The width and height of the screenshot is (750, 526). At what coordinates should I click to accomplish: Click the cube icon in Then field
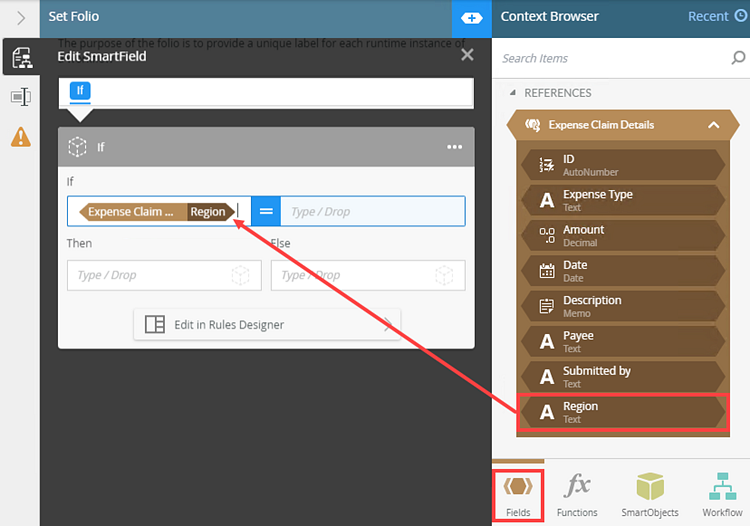[x=241, y=275]
